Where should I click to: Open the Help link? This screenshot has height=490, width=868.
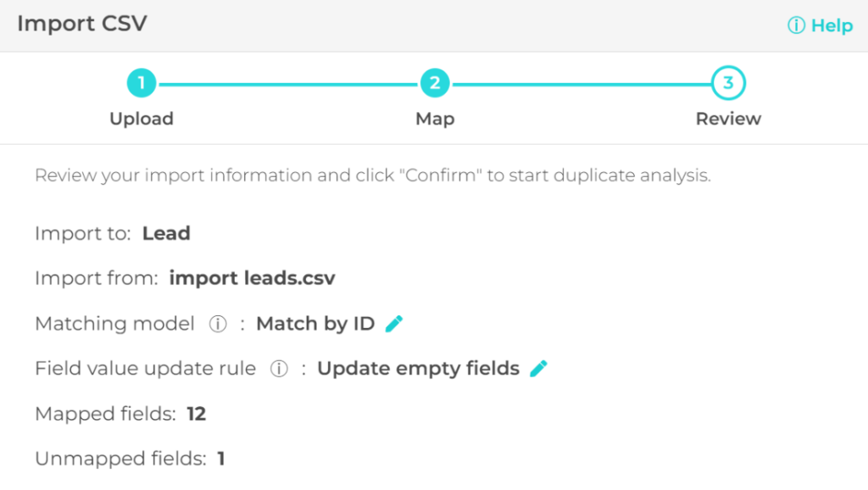[820, 25]
